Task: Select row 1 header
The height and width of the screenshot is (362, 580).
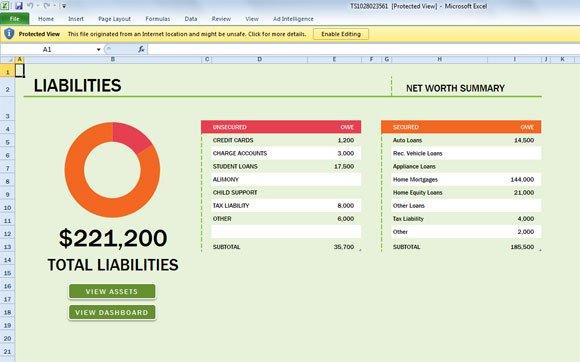Action: tap(7, 72)
